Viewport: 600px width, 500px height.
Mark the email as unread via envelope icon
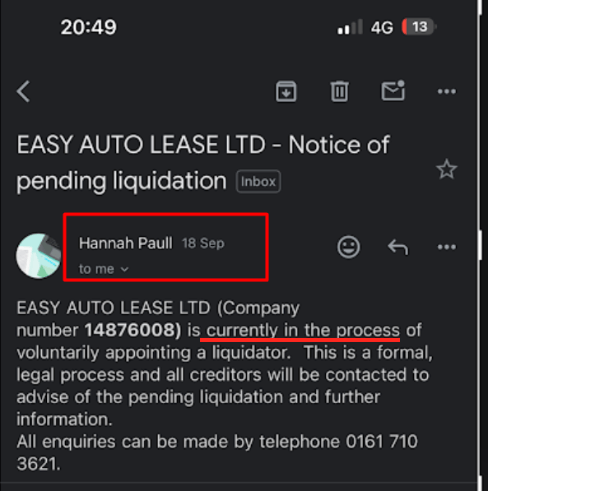point(393,91)
